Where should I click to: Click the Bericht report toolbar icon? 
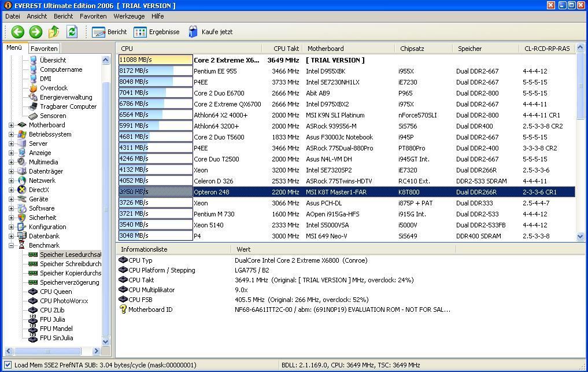(99, 32)
